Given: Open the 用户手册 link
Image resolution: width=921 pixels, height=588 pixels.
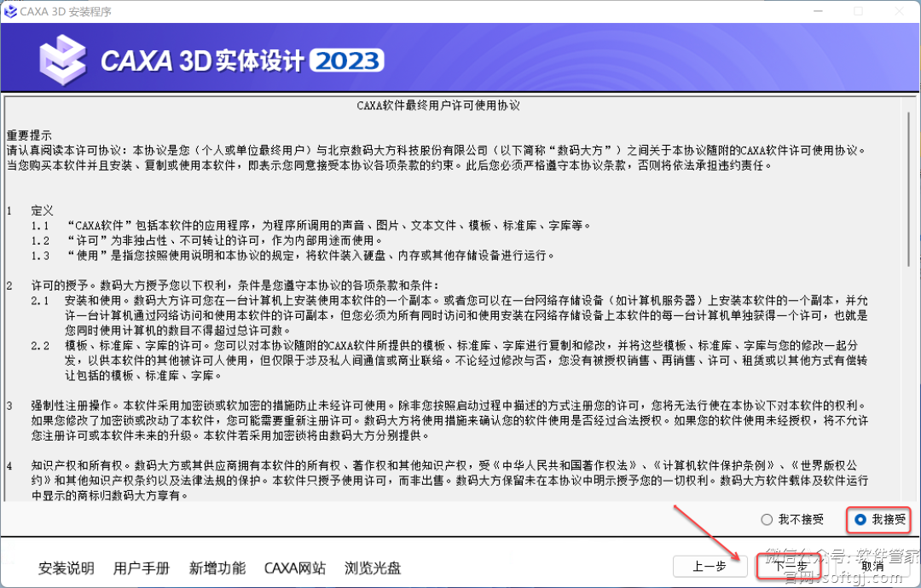Looking at the screenshot, I should point(142,568).
